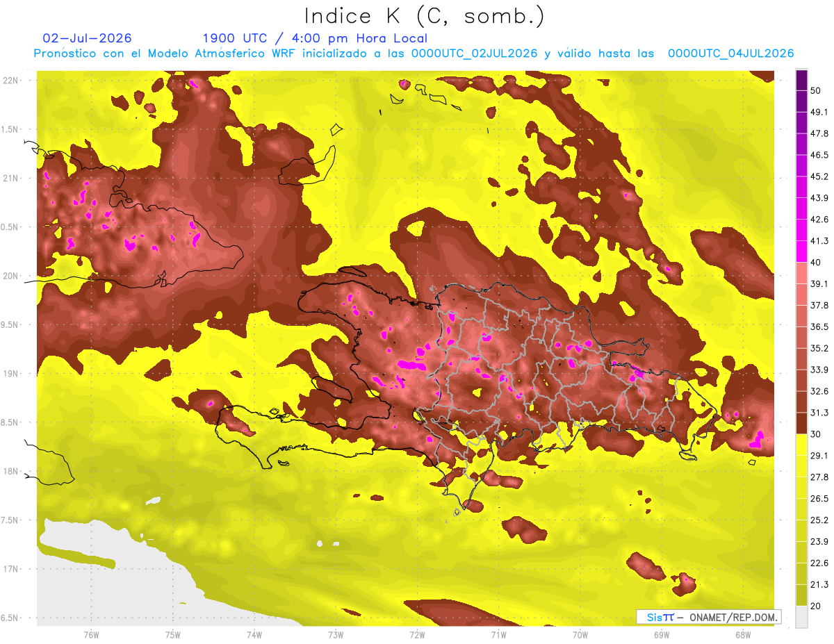Click the color bar label "35.2"

pos(820,348)
